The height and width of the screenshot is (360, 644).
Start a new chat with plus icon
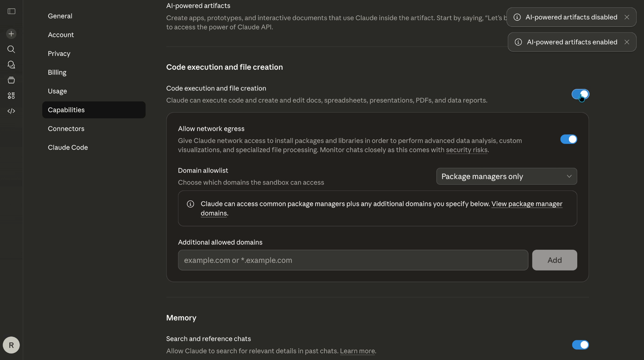coord(11,34)
